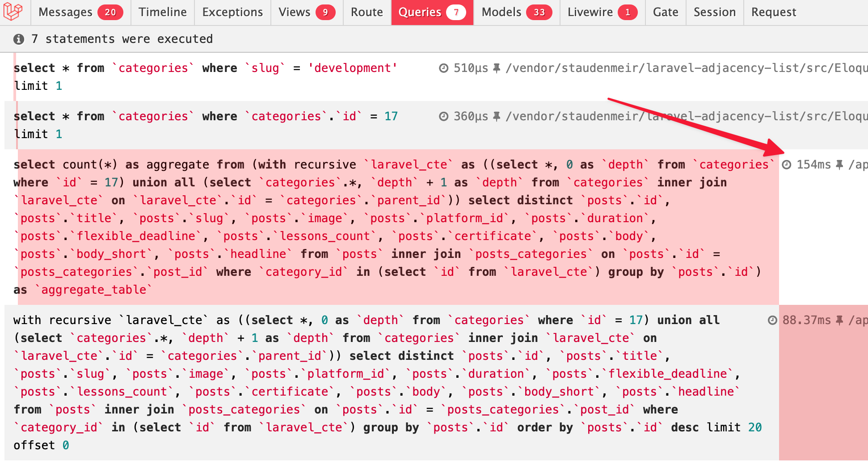Switch to the Timeline tab
Image resolution: width=868 pixels, height=464 pixels.
tap(162, 12)
